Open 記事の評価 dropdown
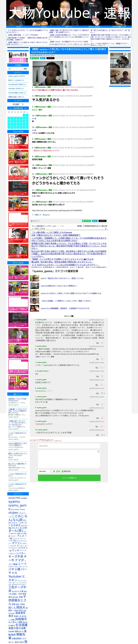The width and height of the screenshot is (138, 644). pyautogui.click(x=44, y=472)
